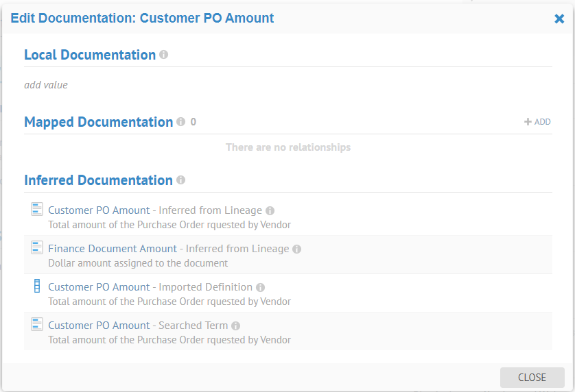Dismiss dialog with the X icon
Screen dimensions: 575x392
(559, 19)
